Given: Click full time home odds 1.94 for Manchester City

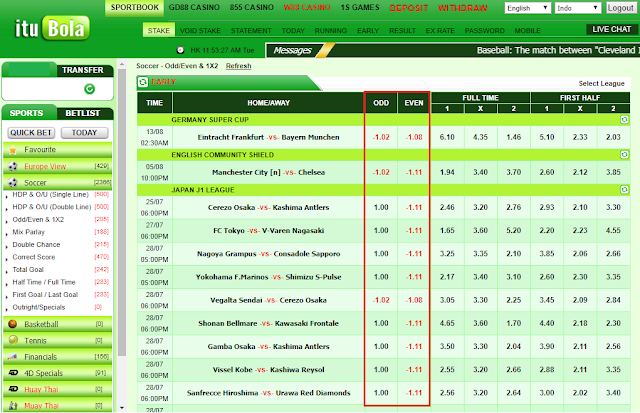Looking at the screenshot, I should (x=447, y=172).
